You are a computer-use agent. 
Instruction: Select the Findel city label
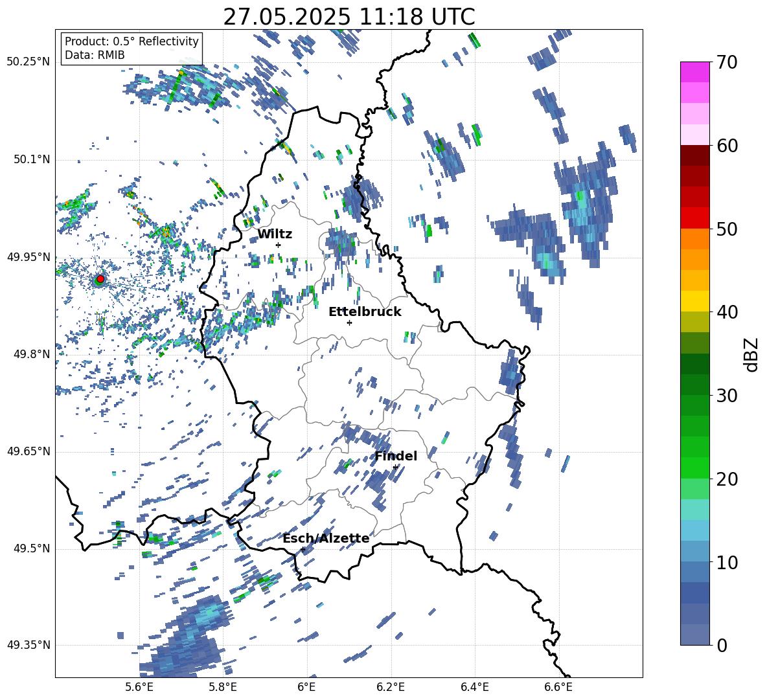(396, 456)
